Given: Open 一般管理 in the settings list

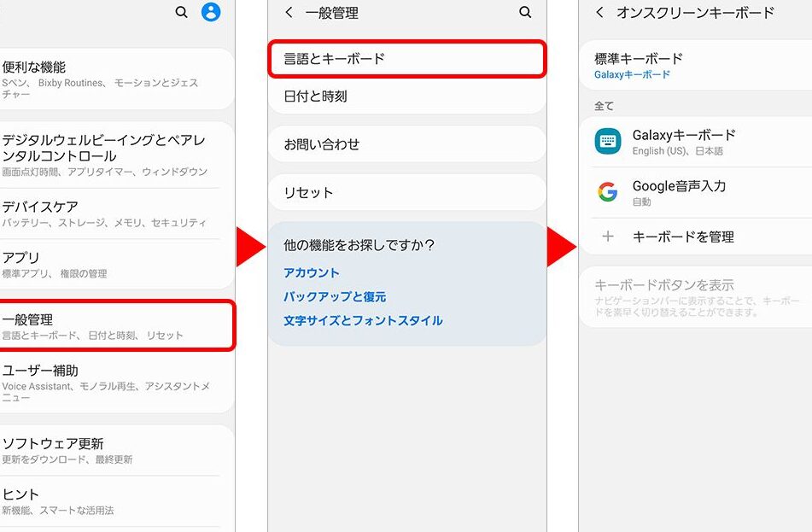Looking at the screenshot, I should [115, 325].
